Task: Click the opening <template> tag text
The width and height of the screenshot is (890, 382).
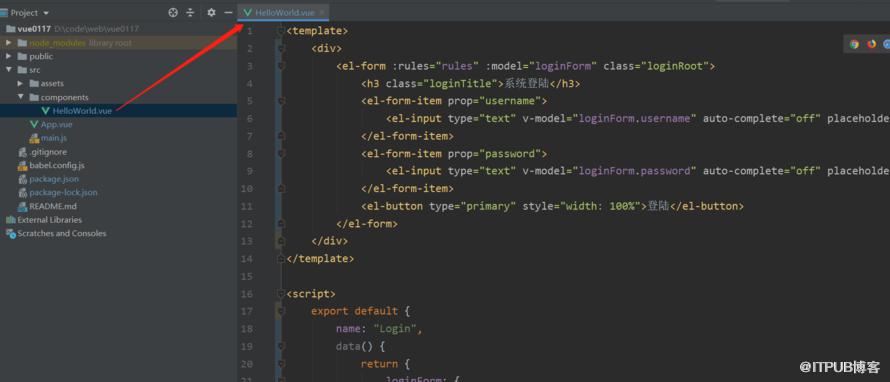Action: 317,31
